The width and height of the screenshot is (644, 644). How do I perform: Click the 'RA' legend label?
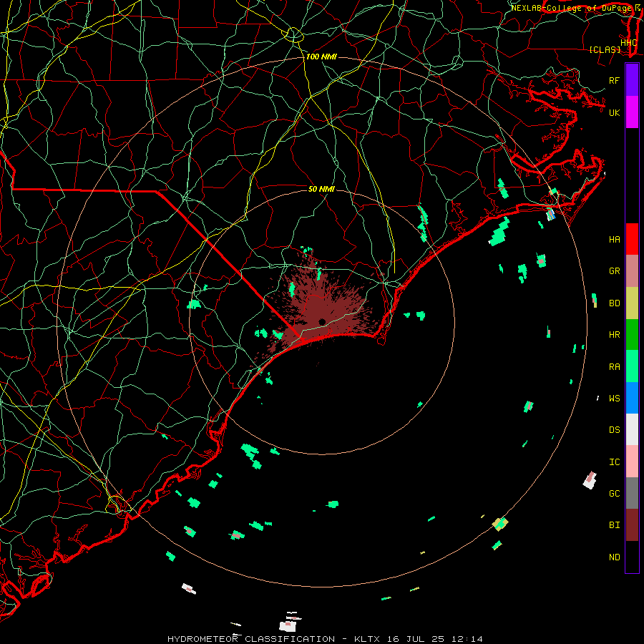click(x=614, y=367)
